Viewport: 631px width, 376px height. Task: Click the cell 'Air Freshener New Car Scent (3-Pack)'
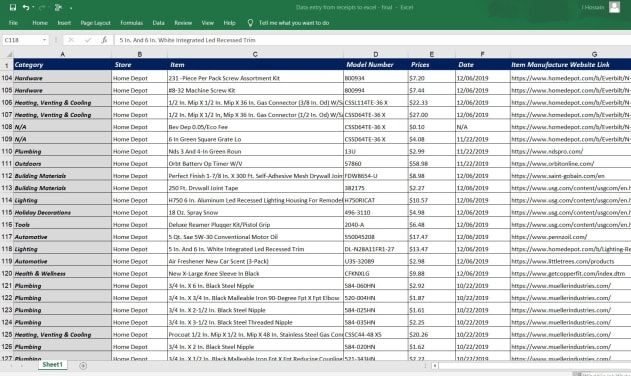(255, 261)
